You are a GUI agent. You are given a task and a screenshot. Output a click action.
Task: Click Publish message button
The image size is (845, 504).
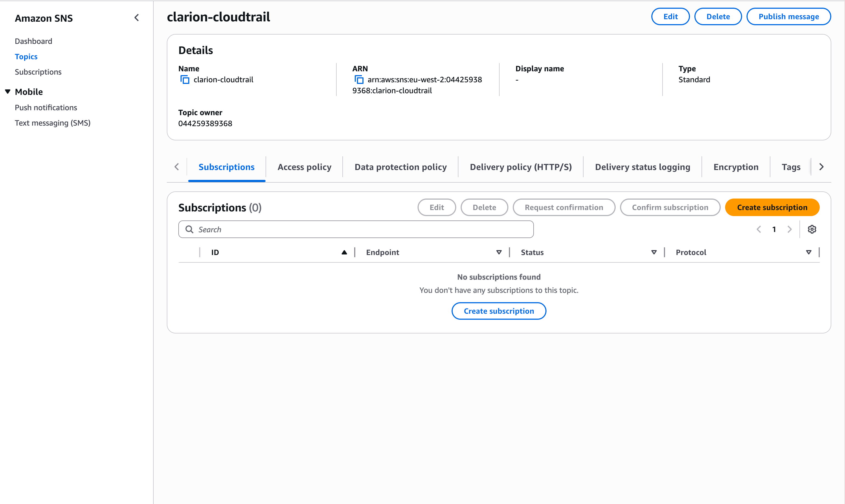pos(788,17)
